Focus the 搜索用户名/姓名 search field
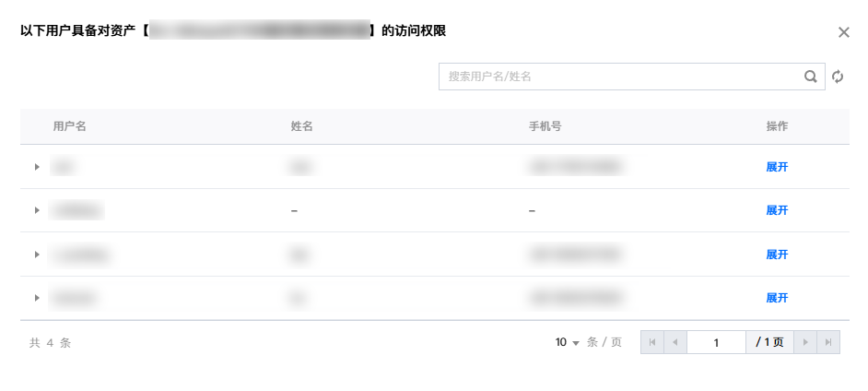The height and width of the screenshot is (391, 868). click(x=619, y=77)
